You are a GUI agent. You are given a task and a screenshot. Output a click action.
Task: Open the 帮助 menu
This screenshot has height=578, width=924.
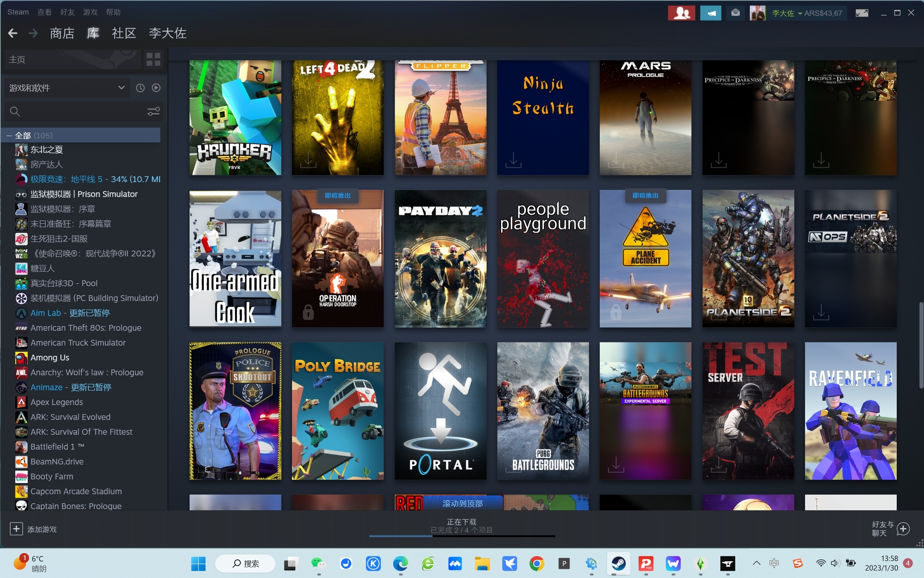113,12
